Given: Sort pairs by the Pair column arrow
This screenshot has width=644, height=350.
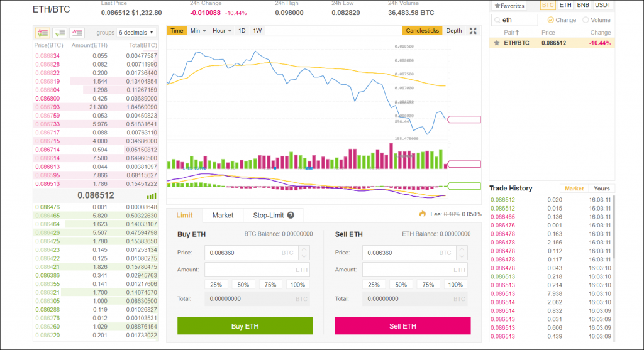Looking at the screenshot, I should tap(517, 33).
